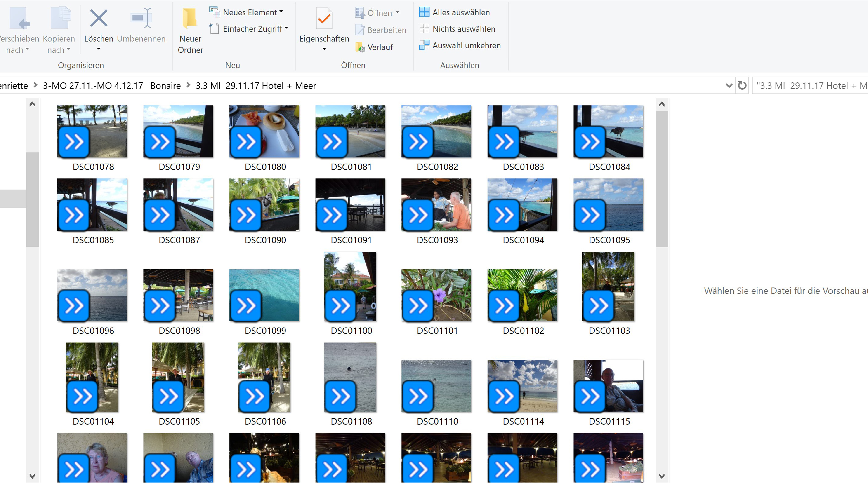Click Bonaire folder in breadcrumb path
Viewport: 868px width, 488px height.
(165, 86)
